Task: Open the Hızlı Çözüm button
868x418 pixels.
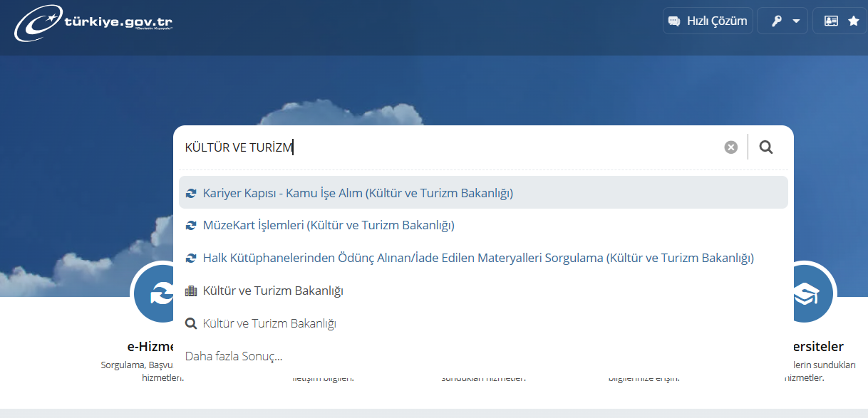Action: [707, 21]
